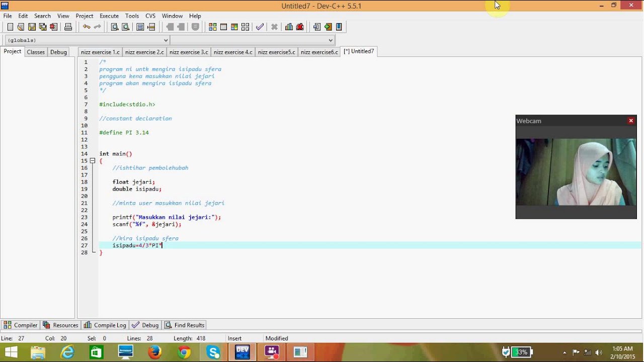Expand the empty function list dropdown

coord(331,40)
